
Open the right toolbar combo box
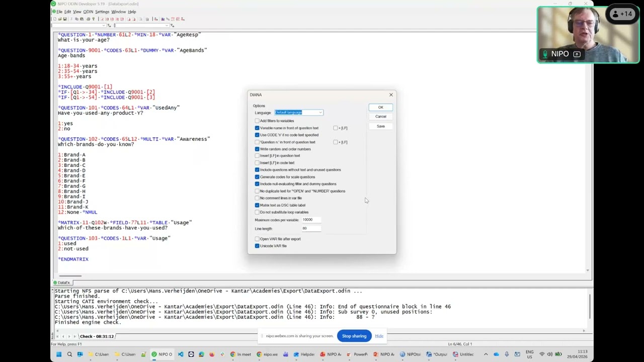coord(167,25)
